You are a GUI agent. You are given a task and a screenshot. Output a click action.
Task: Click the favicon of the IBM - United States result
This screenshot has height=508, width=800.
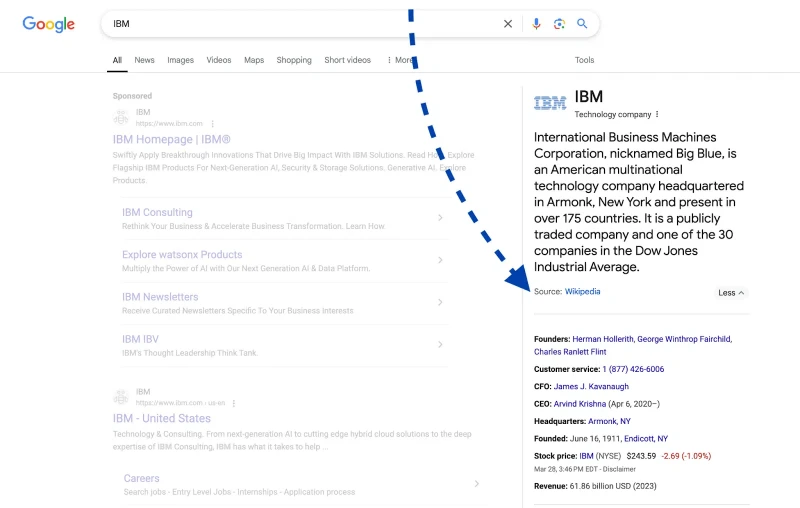pyautogui.click(x=121, y=397)
